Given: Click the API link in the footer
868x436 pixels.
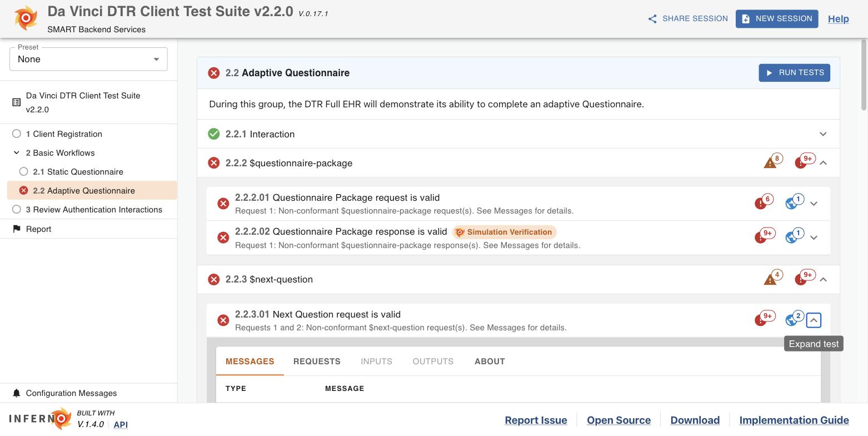Looking at the screenshot, I should click(x=121, y=424).
